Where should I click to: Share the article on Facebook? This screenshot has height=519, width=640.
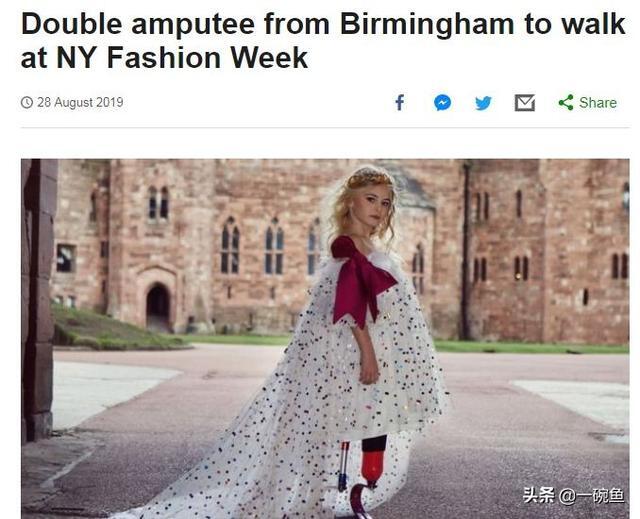pyautogui.click(x=400, y=102)
